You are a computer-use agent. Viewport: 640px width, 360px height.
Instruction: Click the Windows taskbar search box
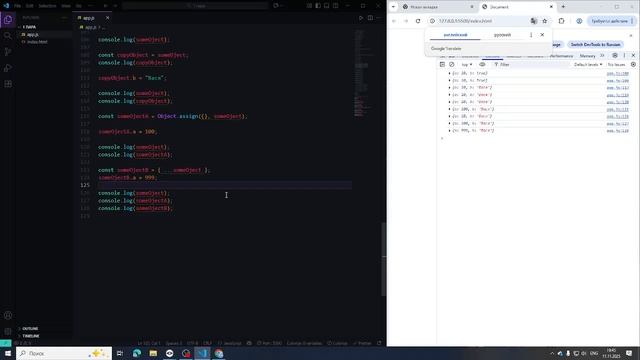[64, 353]
